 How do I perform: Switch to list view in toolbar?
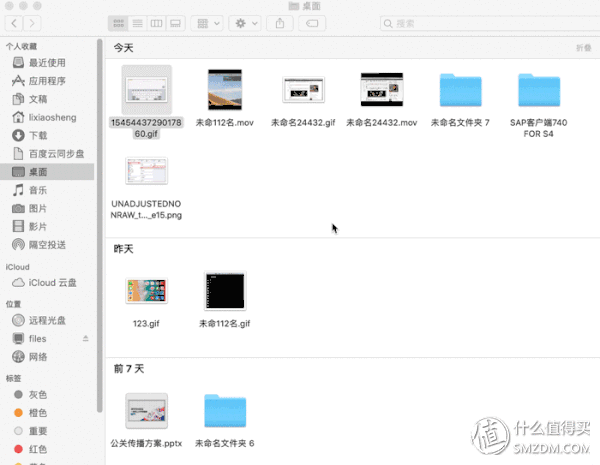pyautogui.click(x=137, y=23)
